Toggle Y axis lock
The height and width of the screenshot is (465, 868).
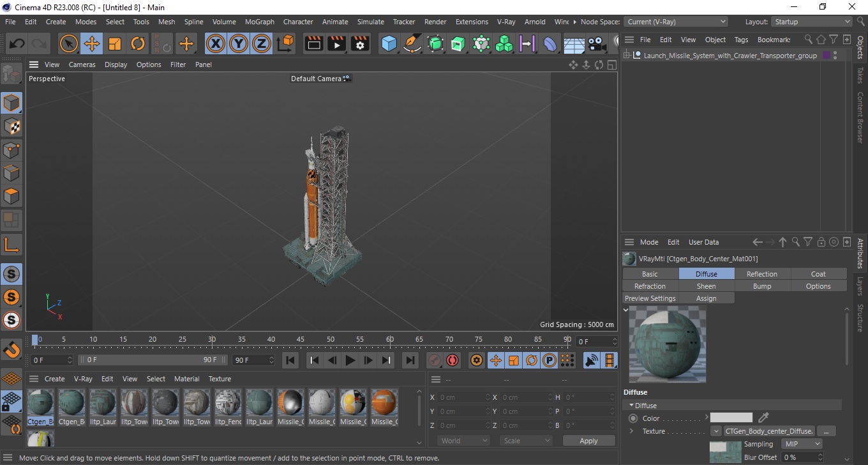[239, 43]
